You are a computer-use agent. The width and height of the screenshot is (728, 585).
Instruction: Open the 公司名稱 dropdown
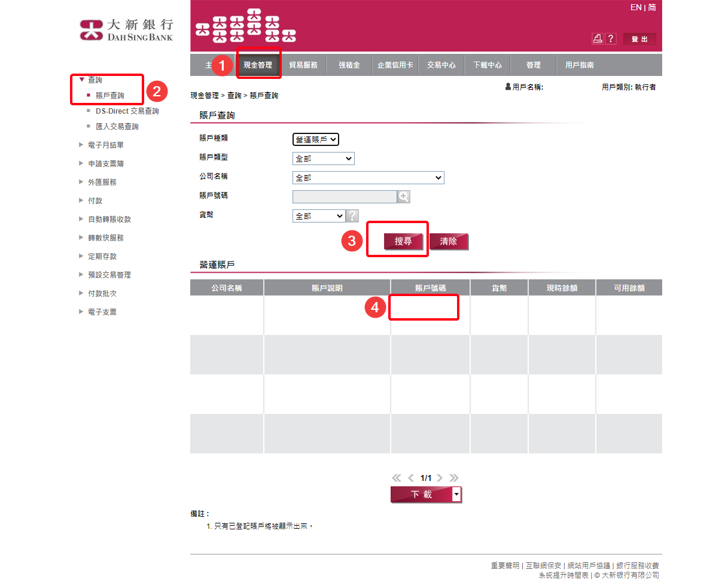click(368, 178)
